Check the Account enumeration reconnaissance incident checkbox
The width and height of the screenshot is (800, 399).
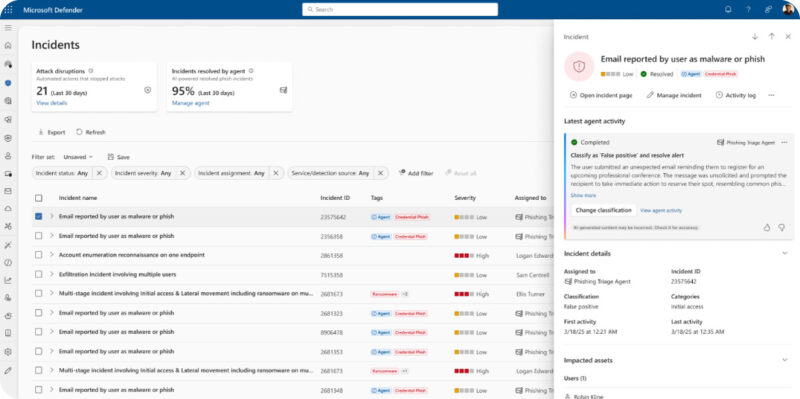click(38, 255)
